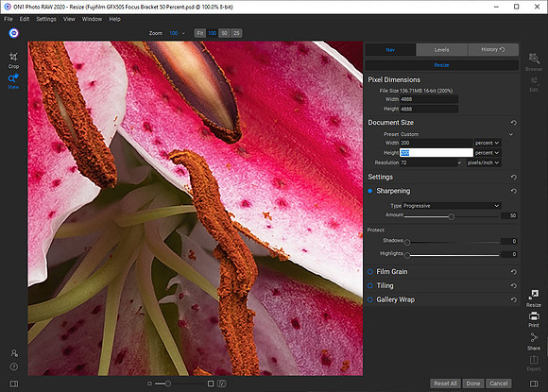548x392 pixels.
Task: Toggle left panel visibility icon
Action: (14, 383)
